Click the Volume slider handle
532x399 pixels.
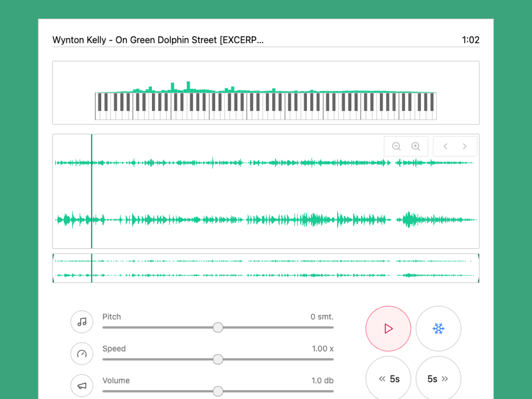[x=218, y=391]
